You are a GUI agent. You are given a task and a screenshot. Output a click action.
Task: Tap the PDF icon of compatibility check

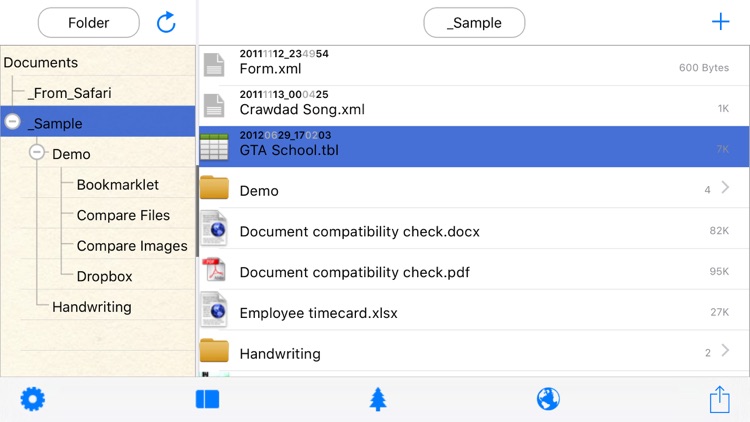214,270
